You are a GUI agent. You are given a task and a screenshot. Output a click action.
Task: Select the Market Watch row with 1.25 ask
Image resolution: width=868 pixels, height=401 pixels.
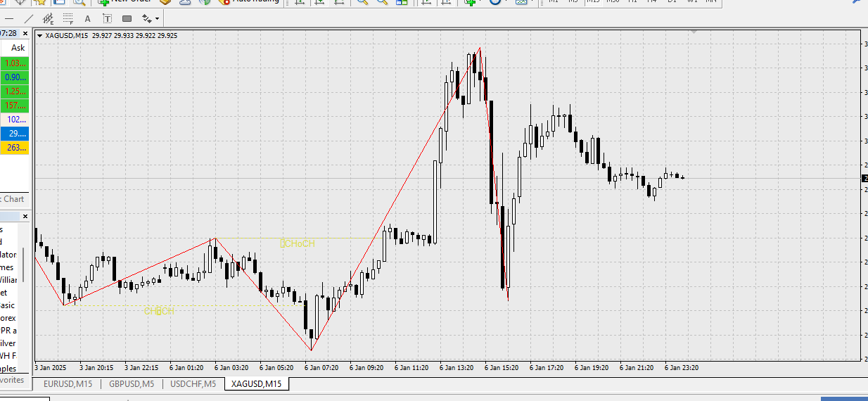(x=15, y=91)
